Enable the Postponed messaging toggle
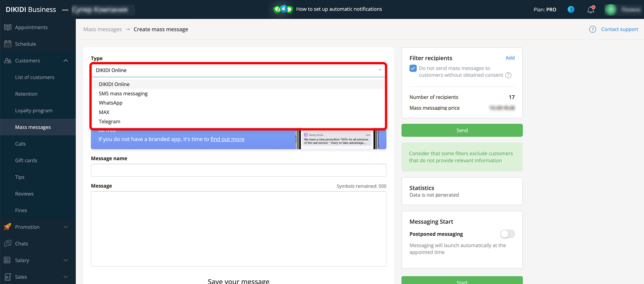 coord(508,234)
